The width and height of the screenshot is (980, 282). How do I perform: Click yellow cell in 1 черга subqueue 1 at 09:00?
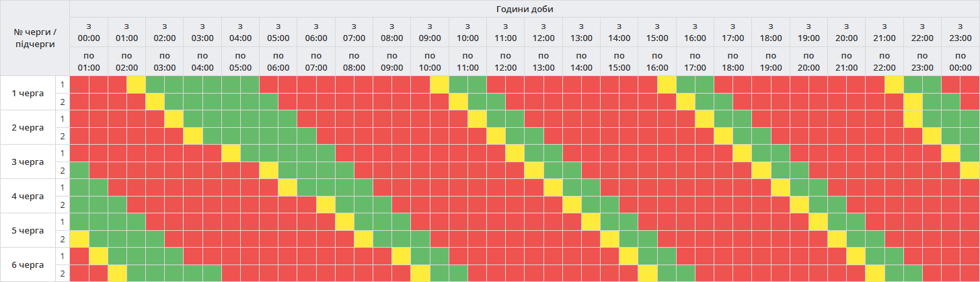pos(440,85)
